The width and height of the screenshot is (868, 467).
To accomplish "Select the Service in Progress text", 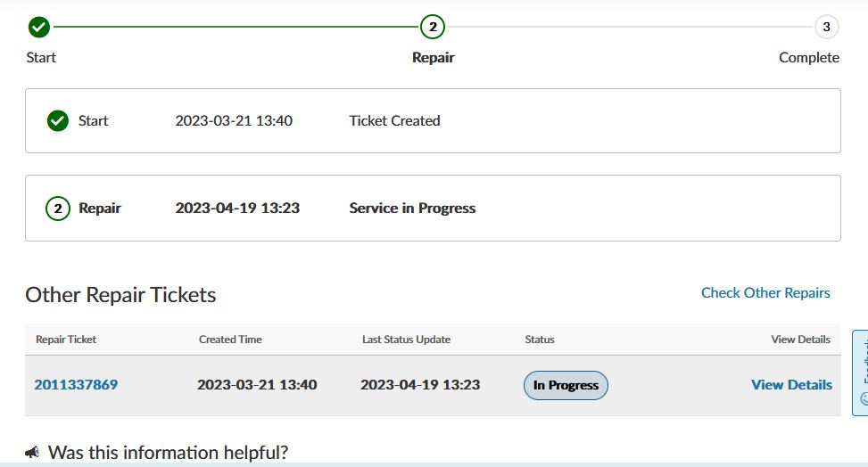I will point(412,209).
